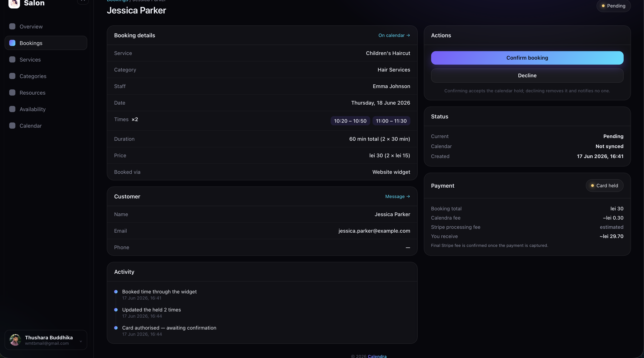This screenshot has width=644, height=358.
Task: Expand the user account menu chevron
Action: (81, 341)
